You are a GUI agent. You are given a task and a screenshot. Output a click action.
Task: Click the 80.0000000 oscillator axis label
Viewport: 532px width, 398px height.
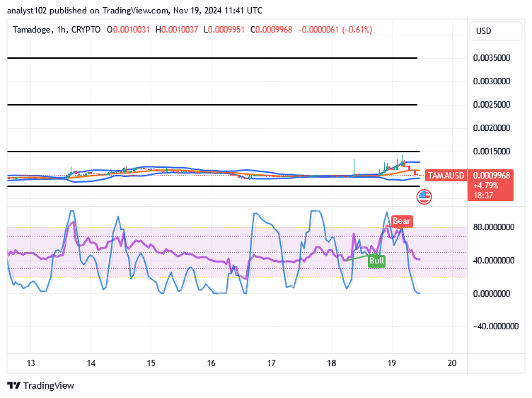pyautogui.click(x=494, y=227)
